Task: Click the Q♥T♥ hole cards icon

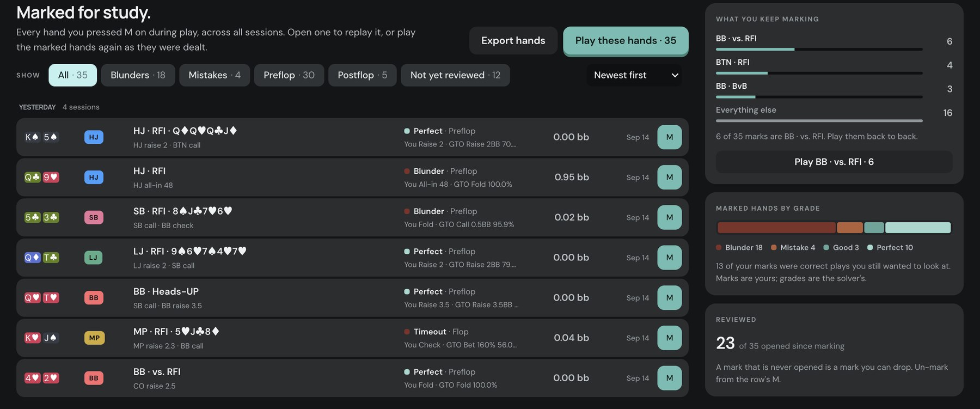Action: click(41, 298)
